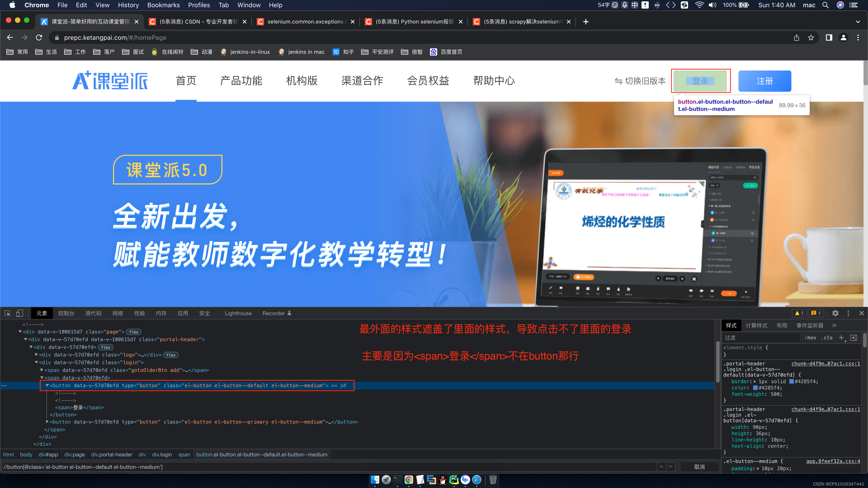Open DevTools more options (three dots)
Image resolution: width=868 pixels, height=488 pixels.
click(849, 313)
